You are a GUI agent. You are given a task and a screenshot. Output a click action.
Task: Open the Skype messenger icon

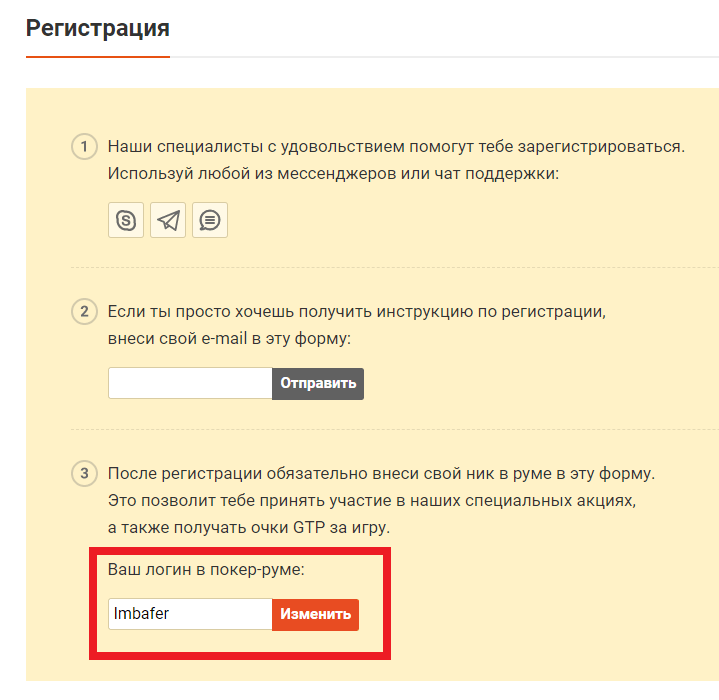[x=126, y=220]
